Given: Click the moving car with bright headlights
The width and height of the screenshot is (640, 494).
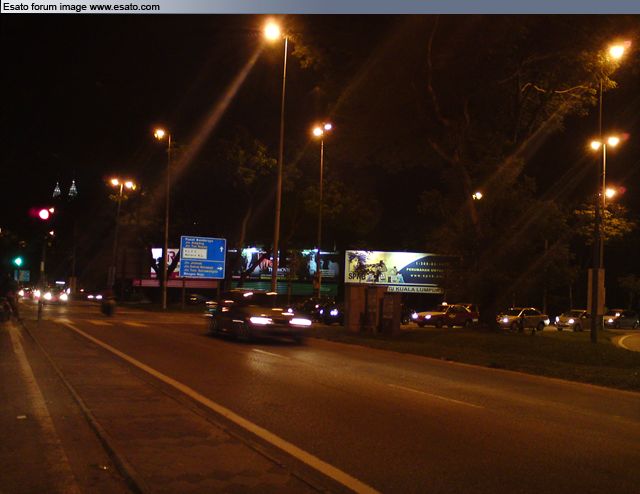Looking at the screenshot, I should point(259,315).
